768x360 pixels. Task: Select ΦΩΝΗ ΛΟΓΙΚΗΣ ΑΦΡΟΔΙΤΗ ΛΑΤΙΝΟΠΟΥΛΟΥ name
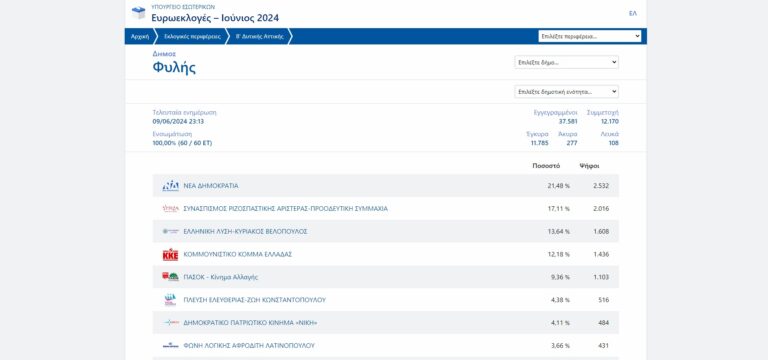coord(249,345)
